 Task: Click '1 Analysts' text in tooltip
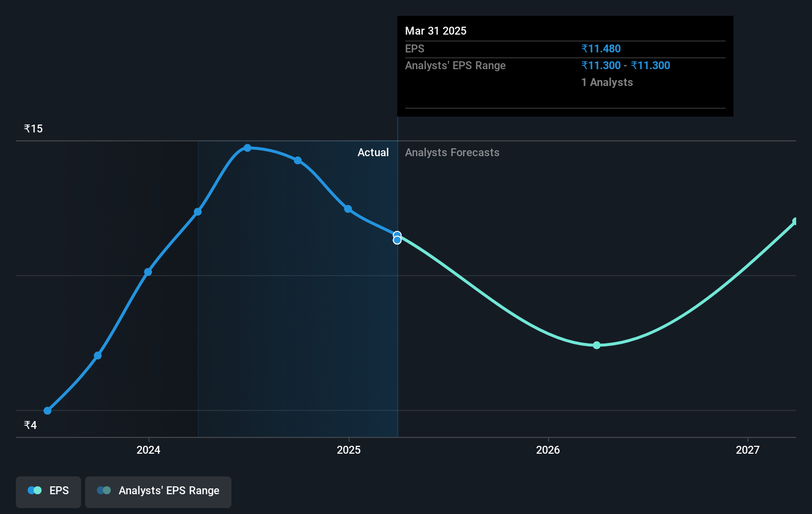[607, 82]
